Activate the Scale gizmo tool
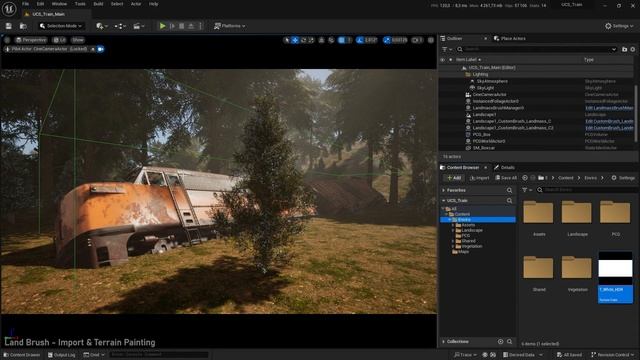 pos(311,40)
